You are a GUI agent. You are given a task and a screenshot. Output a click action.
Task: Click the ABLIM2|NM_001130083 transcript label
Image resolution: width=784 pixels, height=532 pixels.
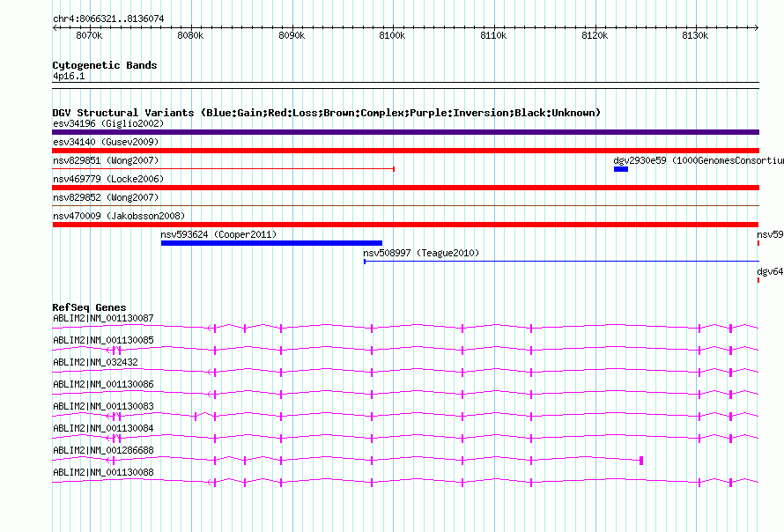103,406
